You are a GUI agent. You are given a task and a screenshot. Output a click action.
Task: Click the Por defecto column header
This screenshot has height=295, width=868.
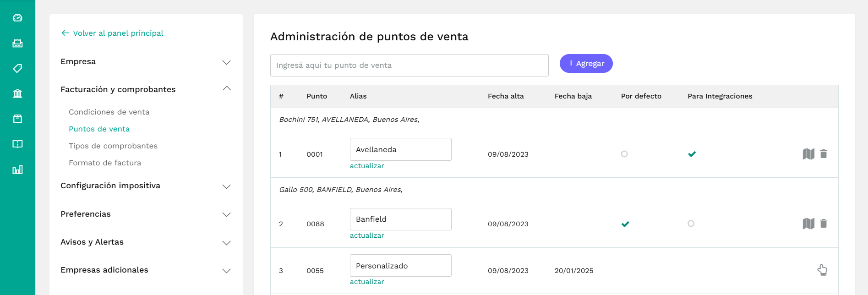pos(641,96)
